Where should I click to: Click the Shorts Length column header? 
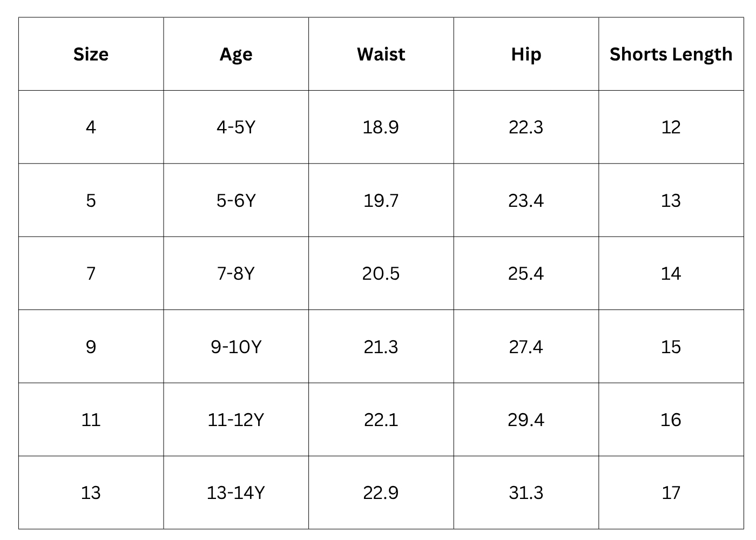coord(671,54)
